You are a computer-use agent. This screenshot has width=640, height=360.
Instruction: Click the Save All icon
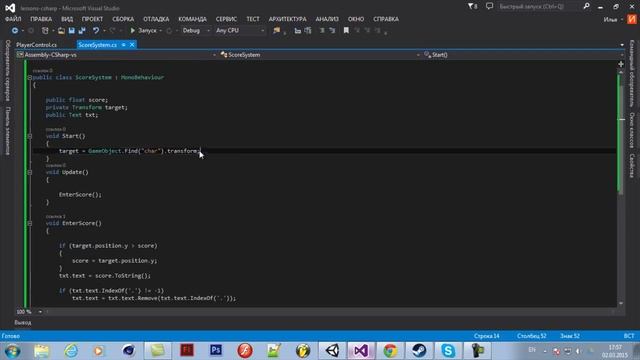pyautogui.click(x=82, y=31)
